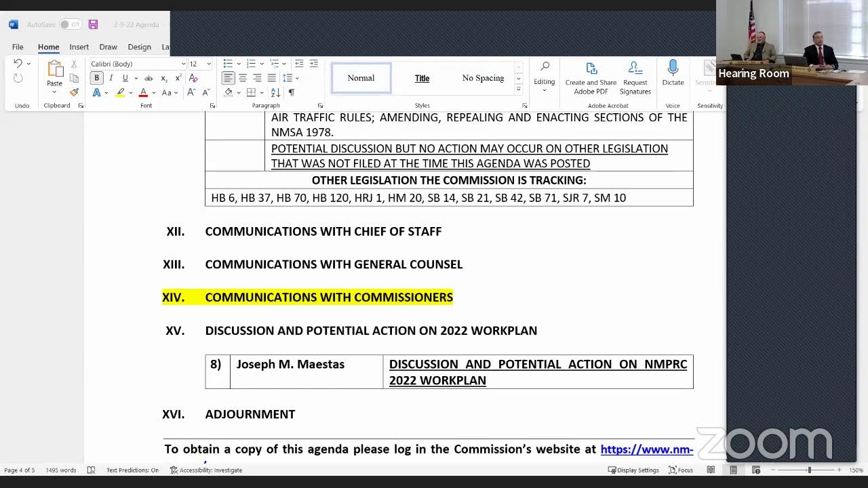This screenshot has height=488, width=868.
Task: Open Accessibility: Investigate checker
Action: click(x=206, y=470)
